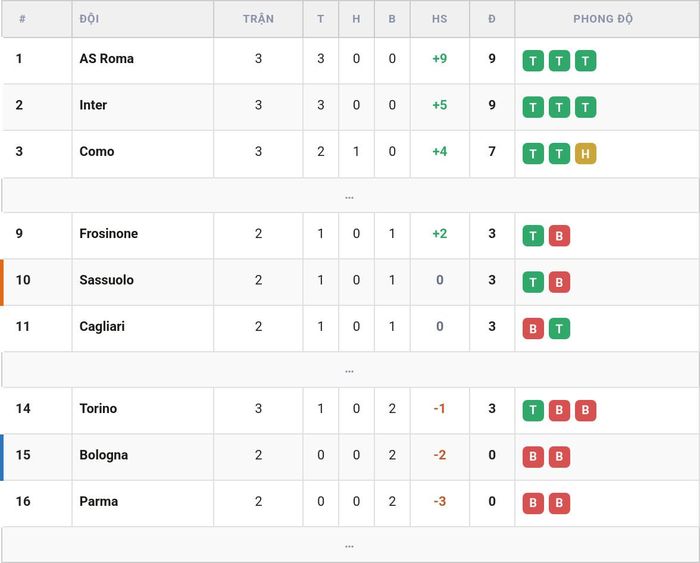The width and height of the screenshot is (700, 563).
Task: Click AS Roma's first green T form badge
Action: click(x=533, y=61)
